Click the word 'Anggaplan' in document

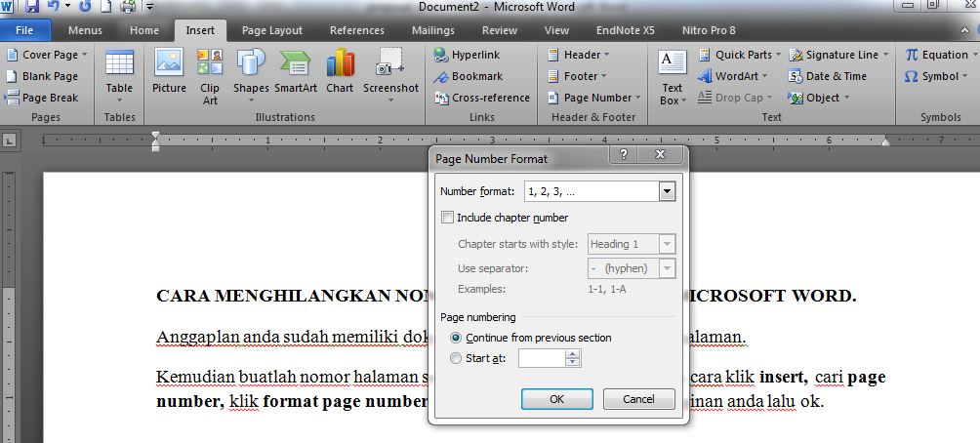tap(197, 338)
